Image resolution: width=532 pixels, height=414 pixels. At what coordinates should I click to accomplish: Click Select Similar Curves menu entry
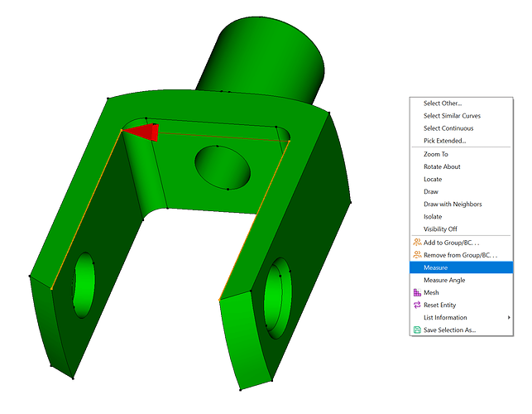pyautogui.click(x=461, y=116)
